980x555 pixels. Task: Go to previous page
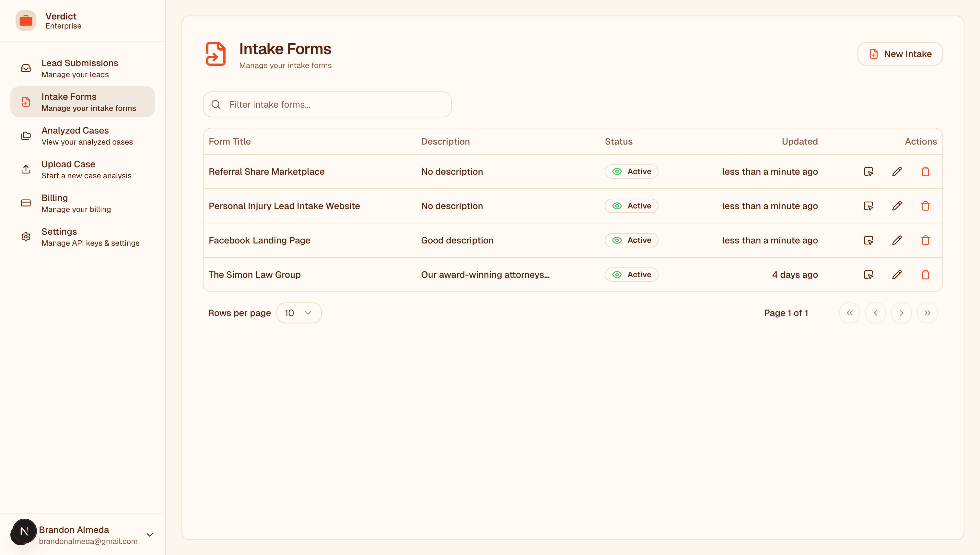click(x=876, y=313)
